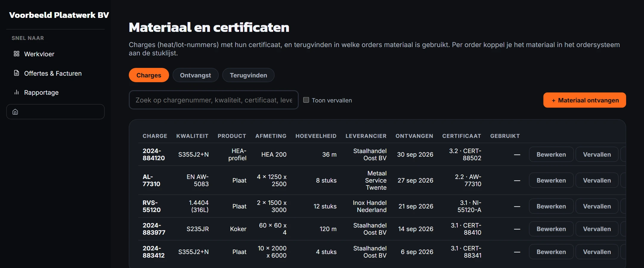
Task: Click Vervallen for charge 2024-883412
Action: pyautogui.click(x=597, y=252)
